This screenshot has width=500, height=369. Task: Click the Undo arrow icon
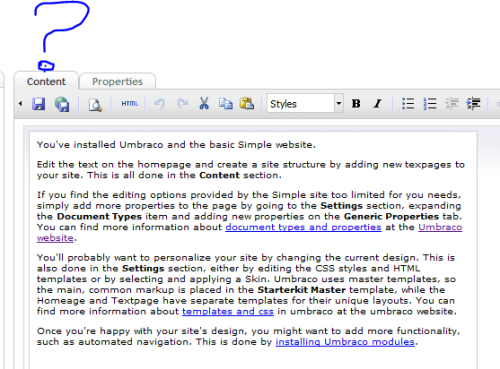160,104
